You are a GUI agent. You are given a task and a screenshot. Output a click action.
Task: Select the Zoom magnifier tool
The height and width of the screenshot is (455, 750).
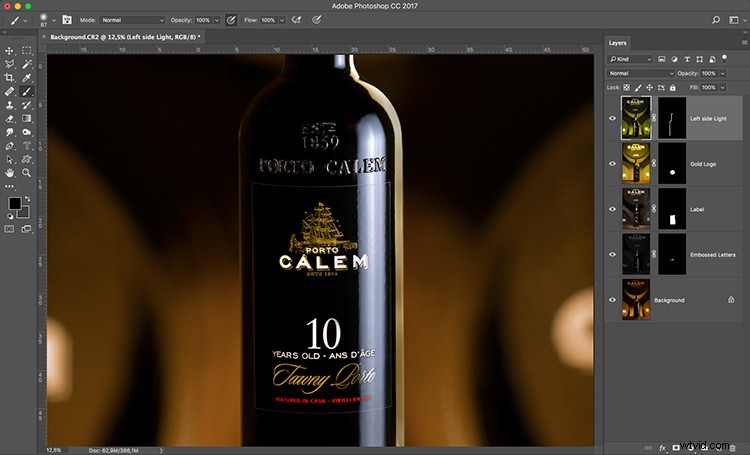26,173
